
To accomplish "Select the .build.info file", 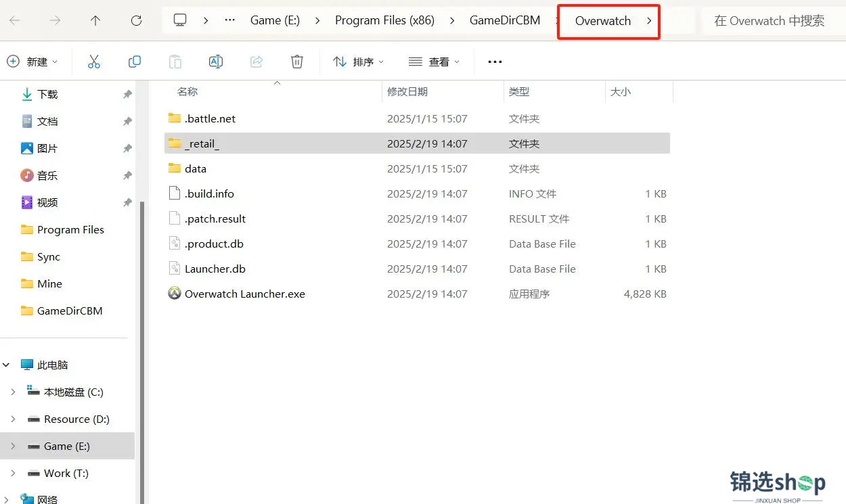I will 417,193.
